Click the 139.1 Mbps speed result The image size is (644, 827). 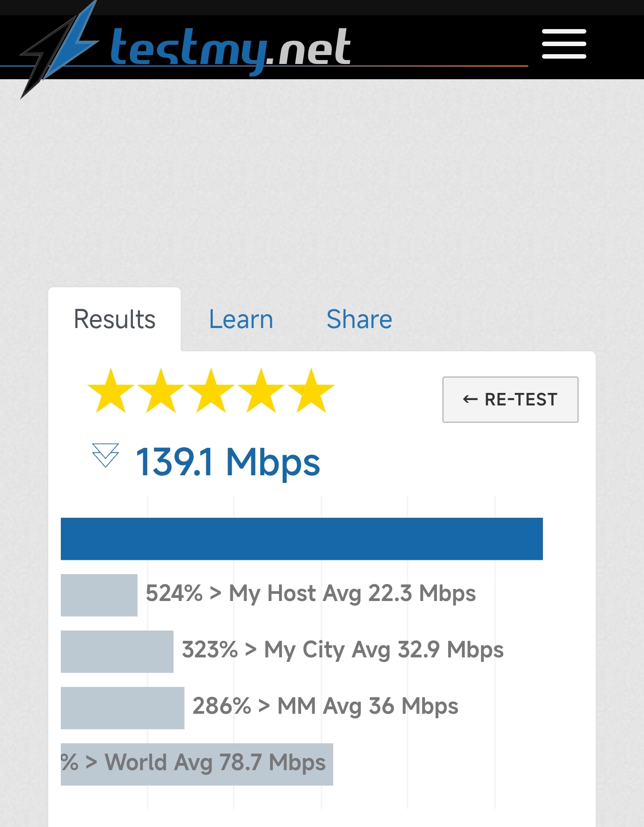[228, 462]
